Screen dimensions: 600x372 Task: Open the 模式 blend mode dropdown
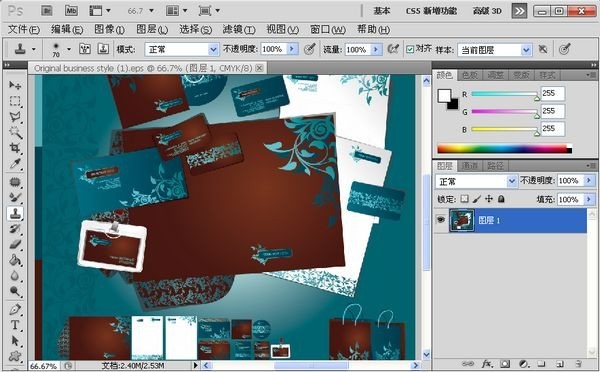click(x=182, y=49)
